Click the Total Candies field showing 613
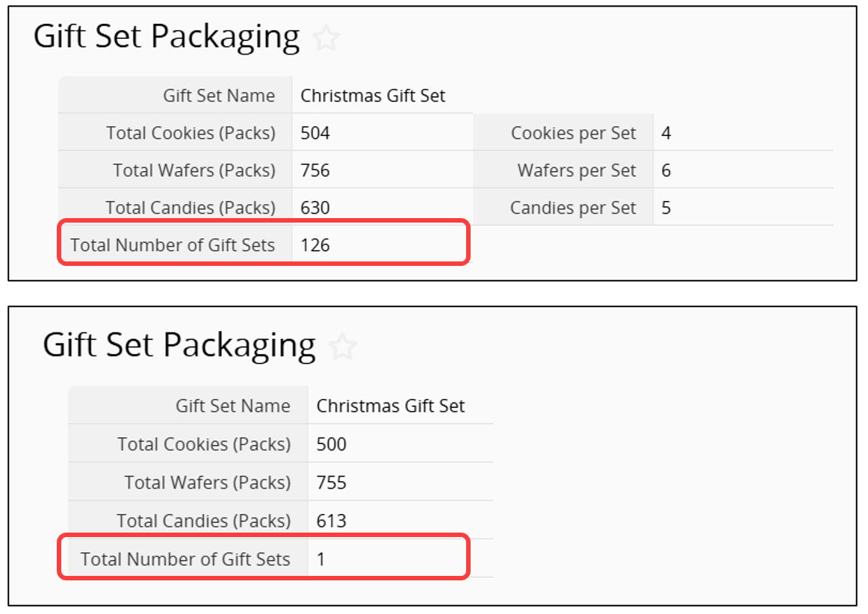The height and width of the screenshot is (614, 868). click(x=332, y=521)
